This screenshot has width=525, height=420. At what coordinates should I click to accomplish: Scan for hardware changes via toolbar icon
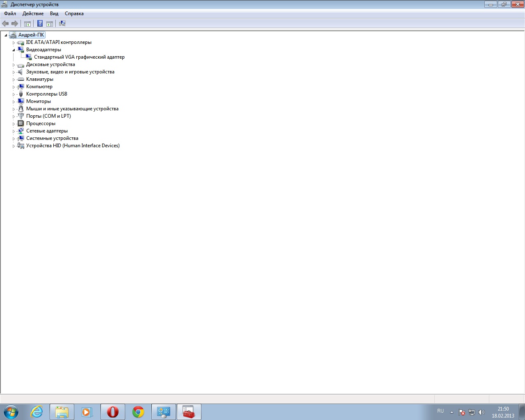[x=62, y=24]
